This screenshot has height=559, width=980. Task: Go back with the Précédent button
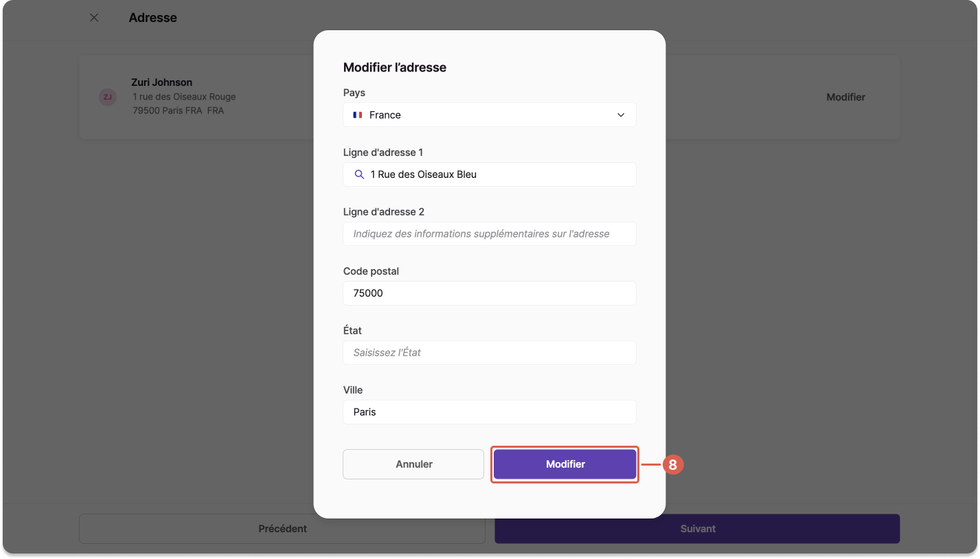(x=283, y=529)
